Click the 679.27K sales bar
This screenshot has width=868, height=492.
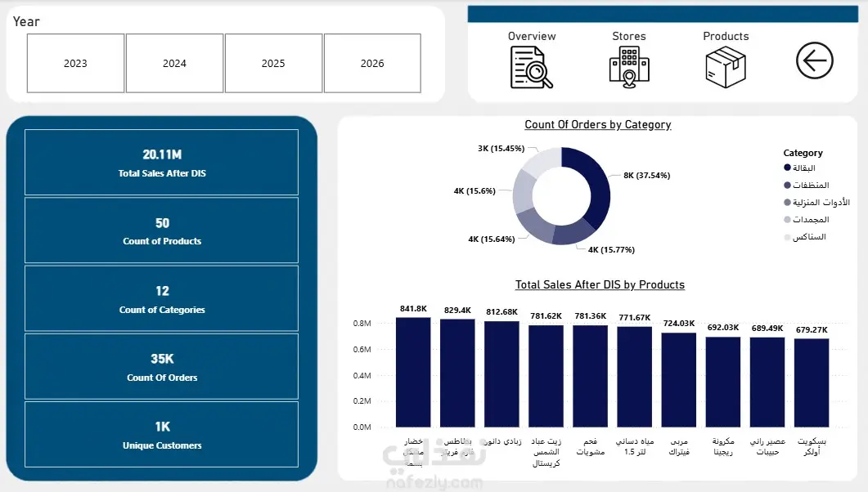(x=812, y=382)
